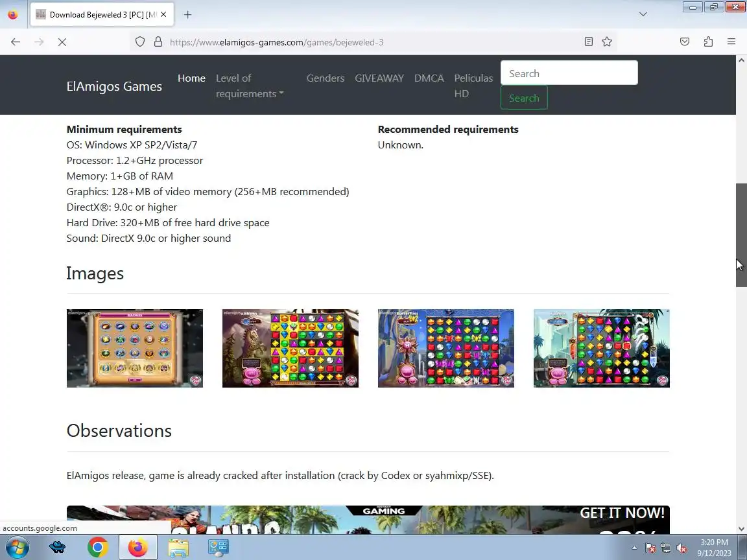Switch to Firefox in the taskbar

coord(137,547)
